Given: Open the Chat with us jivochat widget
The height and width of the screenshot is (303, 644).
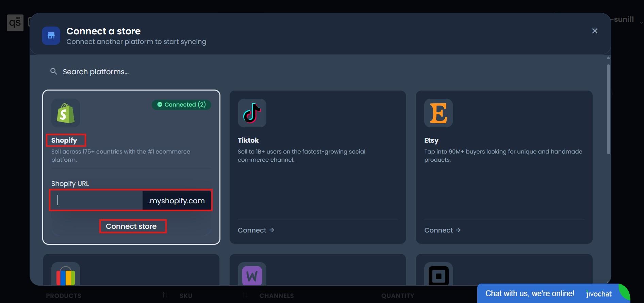Looking at the screenshot, I should (x=554, y=293).
